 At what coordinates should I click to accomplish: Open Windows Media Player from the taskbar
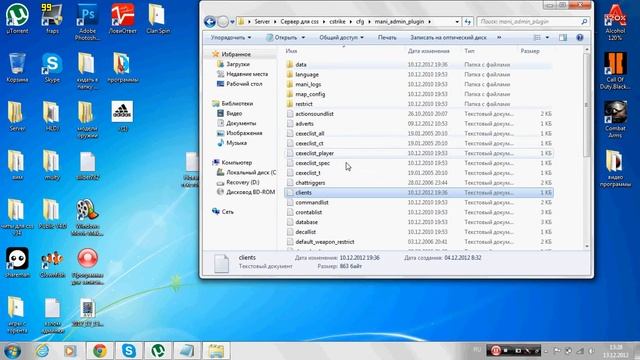(70, 351)
